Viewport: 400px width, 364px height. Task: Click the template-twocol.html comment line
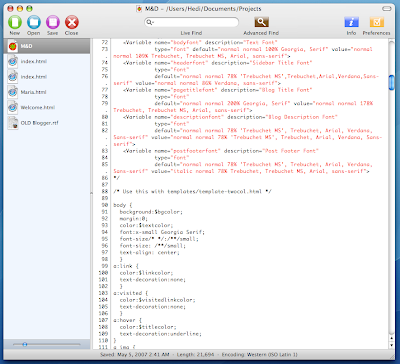point(192,191)
